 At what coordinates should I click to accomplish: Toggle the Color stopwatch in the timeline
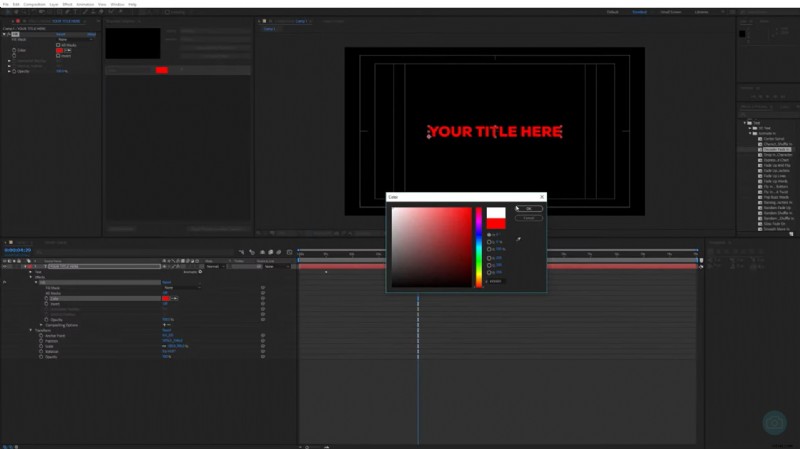tap(46, 298)
